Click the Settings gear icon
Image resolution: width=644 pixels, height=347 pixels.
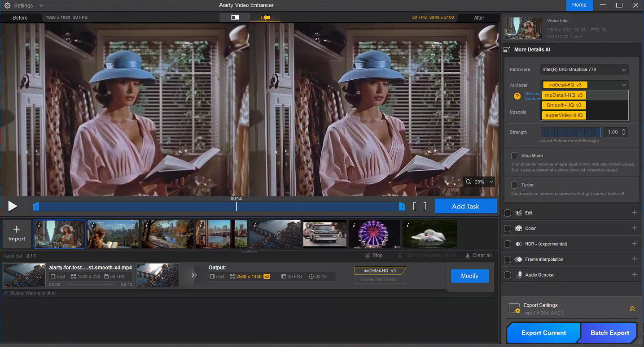(x=7, y=5)
